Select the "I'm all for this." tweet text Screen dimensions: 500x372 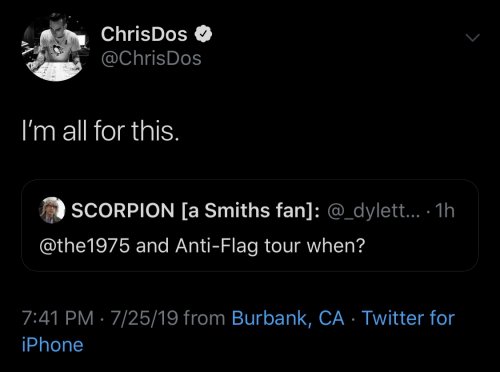[x=101, y=131]
